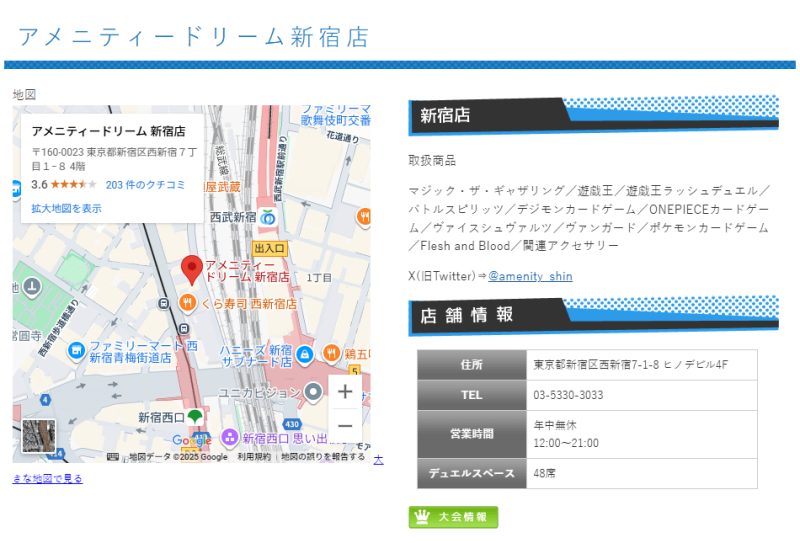Open the 203 件のクチコミ reviews link

click(146, 185)
